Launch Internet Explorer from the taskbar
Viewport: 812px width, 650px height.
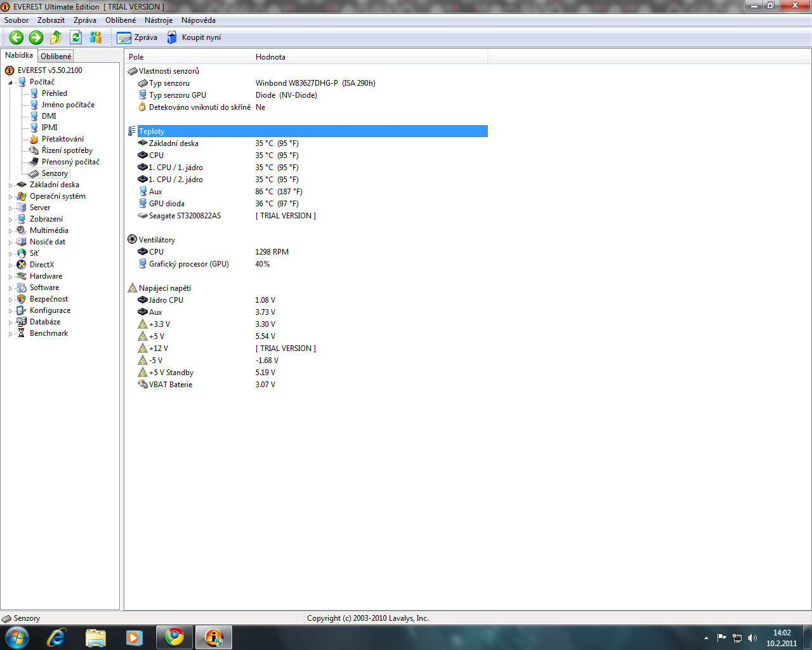(56, 637)
